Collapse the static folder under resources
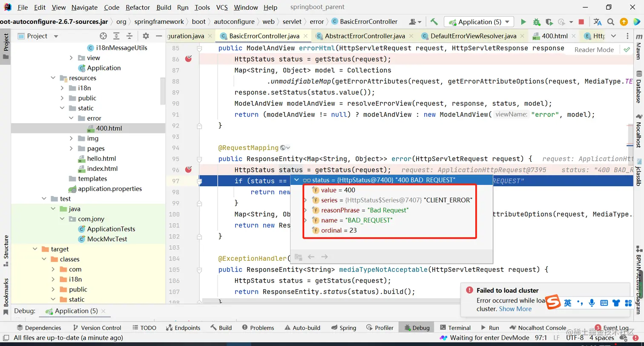This screenshot has height=346, width=644. [x=62, y=108]
